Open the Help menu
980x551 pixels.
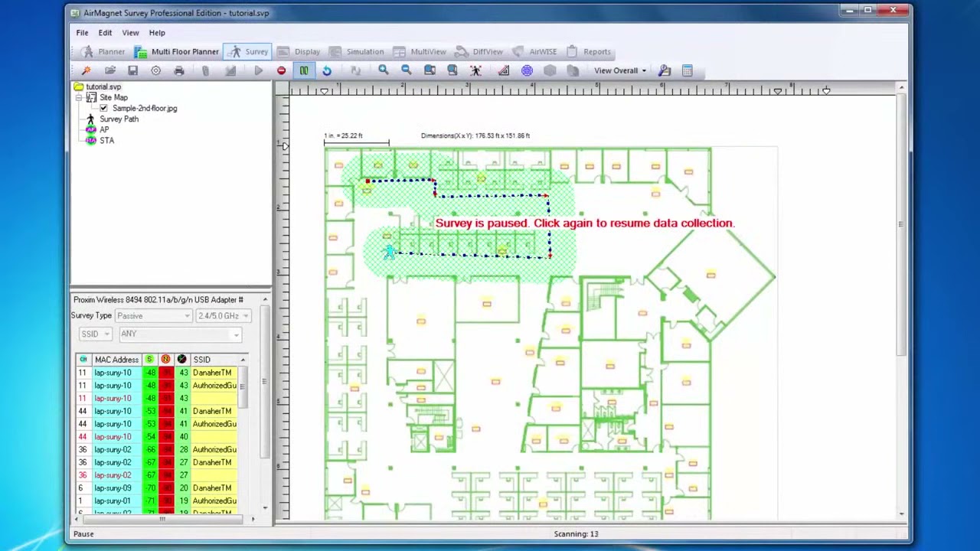click(157, 33)
